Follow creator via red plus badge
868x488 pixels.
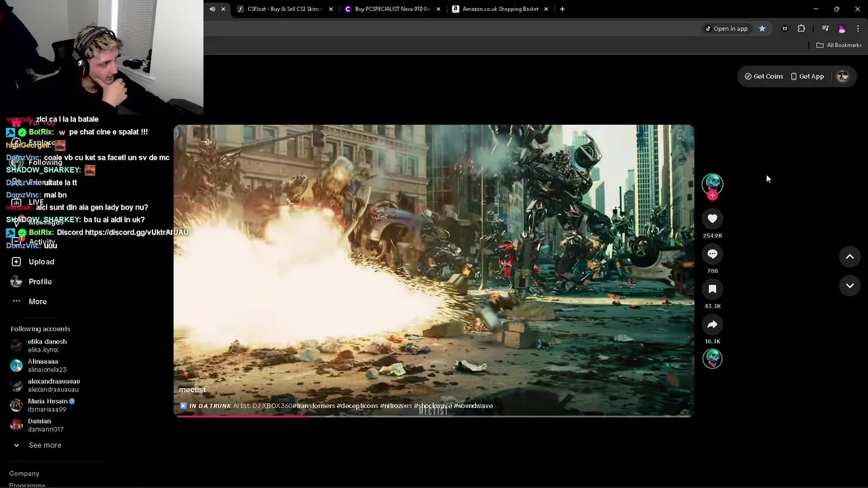[x=712, y=196]
